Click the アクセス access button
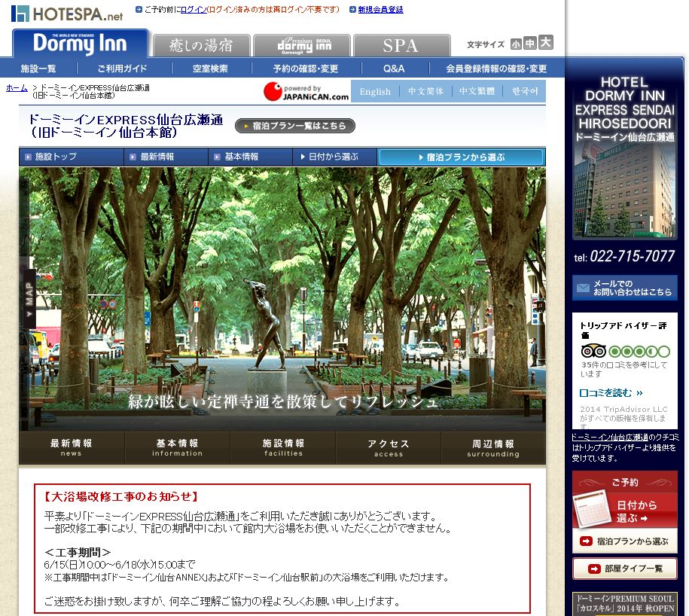 (x=389, y=448)
